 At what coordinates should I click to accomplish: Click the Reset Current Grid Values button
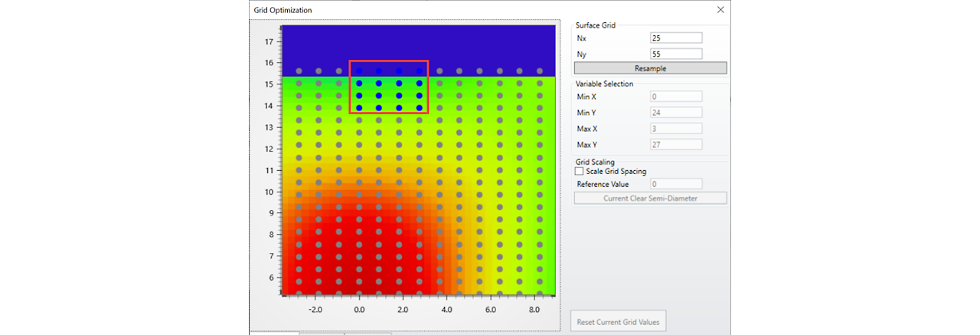619,322
